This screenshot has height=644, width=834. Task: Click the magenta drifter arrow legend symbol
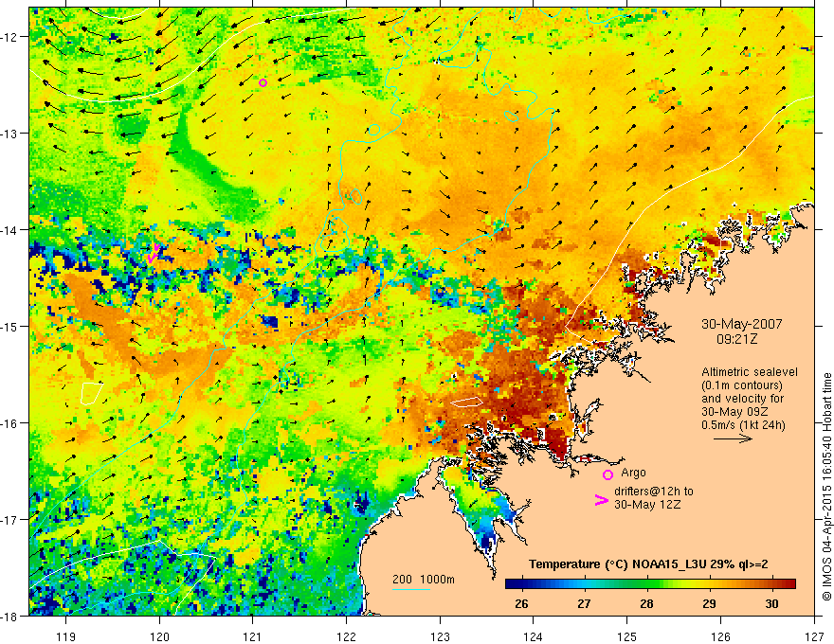[602, 500]
